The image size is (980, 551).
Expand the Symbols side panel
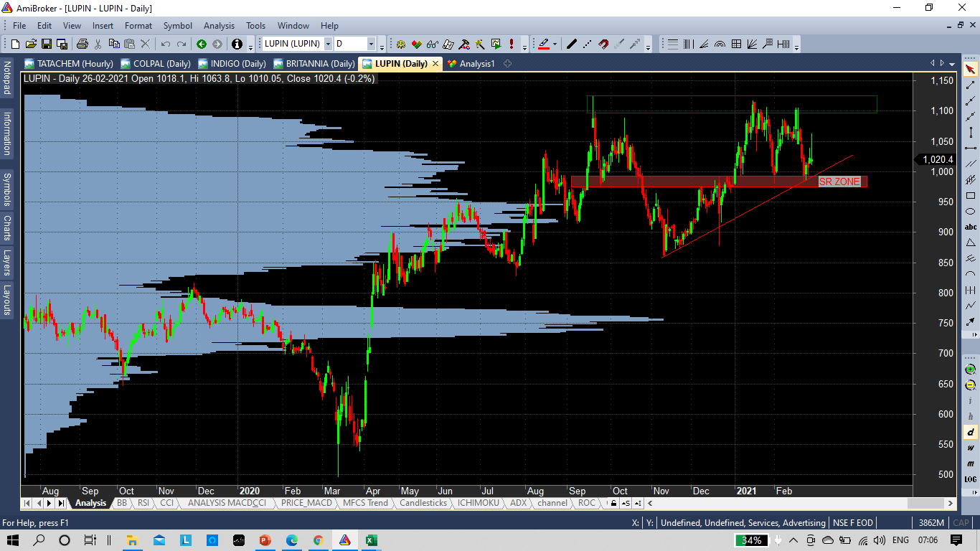pos(7,188)
